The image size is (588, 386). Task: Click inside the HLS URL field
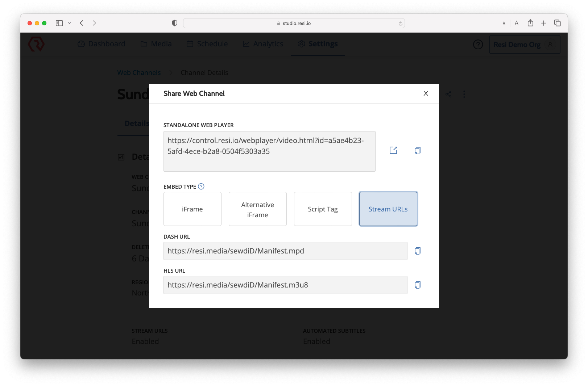[x=285, y=285]
